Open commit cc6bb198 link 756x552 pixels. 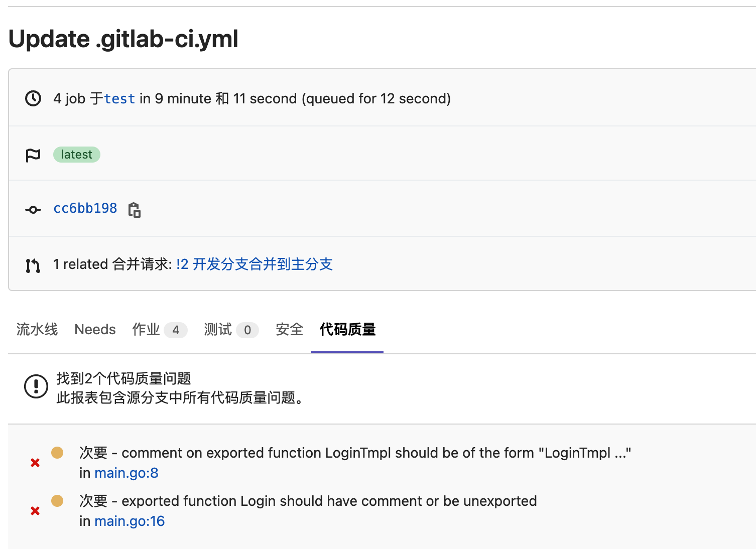(x=85, y=208)
